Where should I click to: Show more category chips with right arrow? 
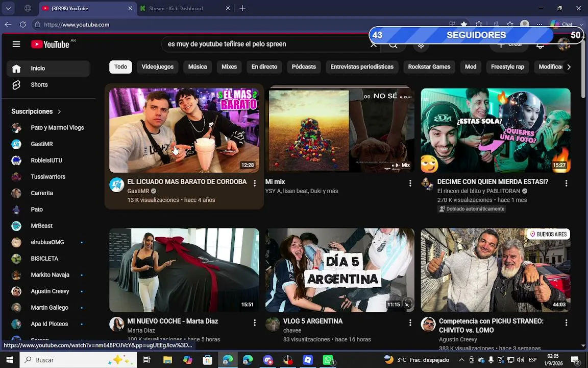coord(569,67)
